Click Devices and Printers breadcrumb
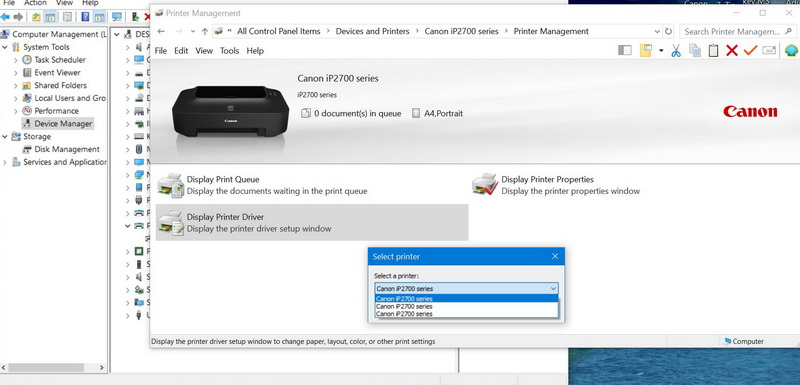800x385 pixels. tap(372, 31)
